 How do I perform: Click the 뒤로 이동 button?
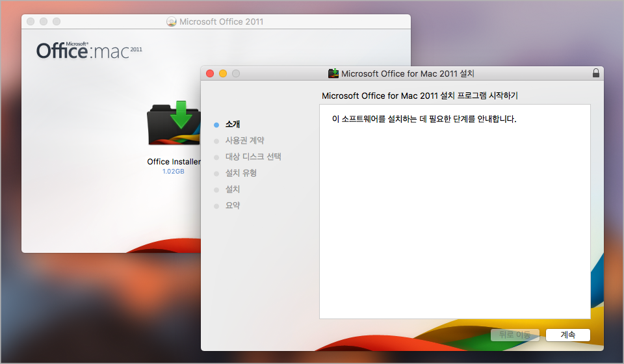[515, 335]
